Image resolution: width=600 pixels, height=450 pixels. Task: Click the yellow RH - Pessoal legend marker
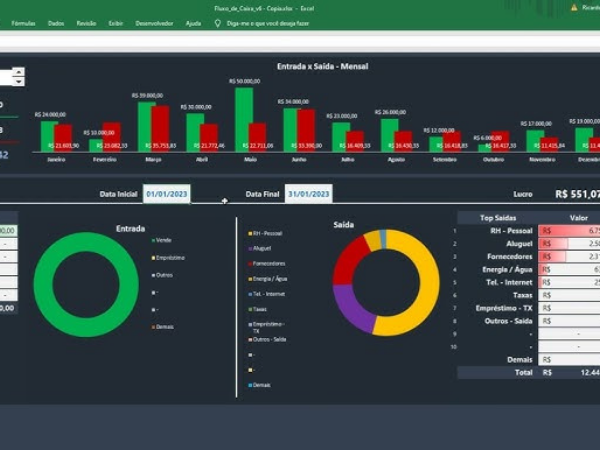pyautogui.click(x=248, y=233)
